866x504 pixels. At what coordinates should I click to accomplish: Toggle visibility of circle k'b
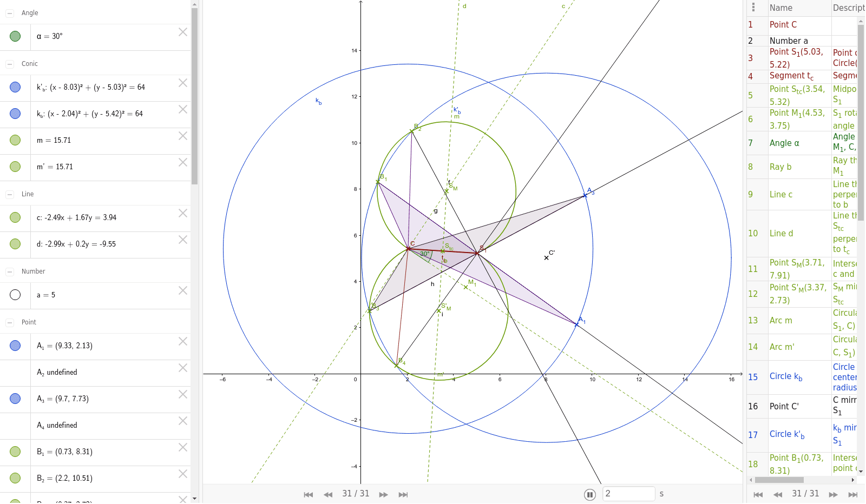(x=15, y=87)
